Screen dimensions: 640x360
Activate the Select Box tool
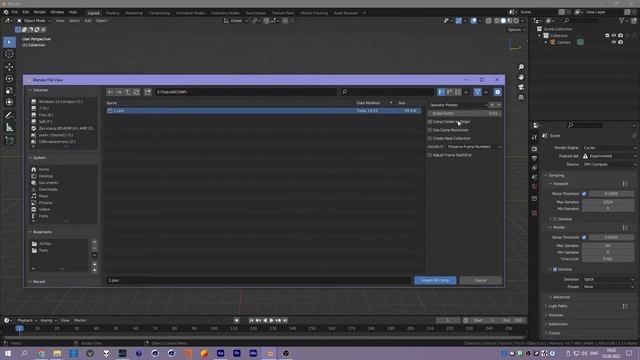[9, 42]
